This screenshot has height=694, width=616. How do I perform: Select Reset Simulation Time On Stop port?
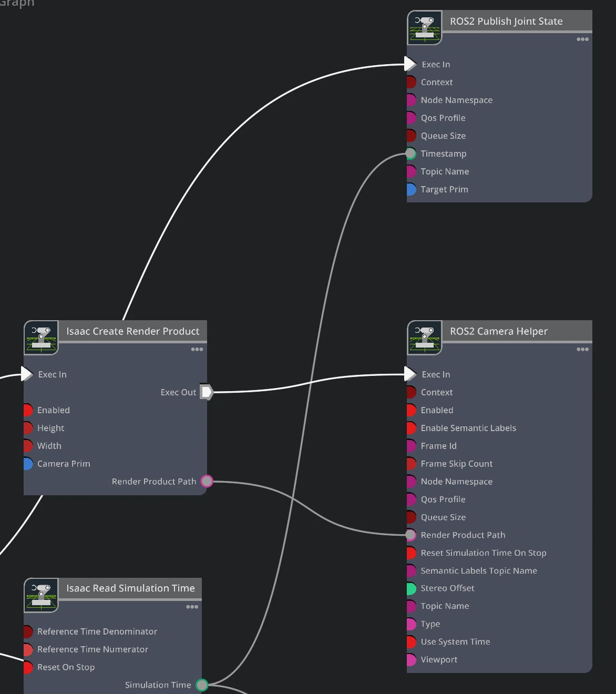(x=412, y=553)
